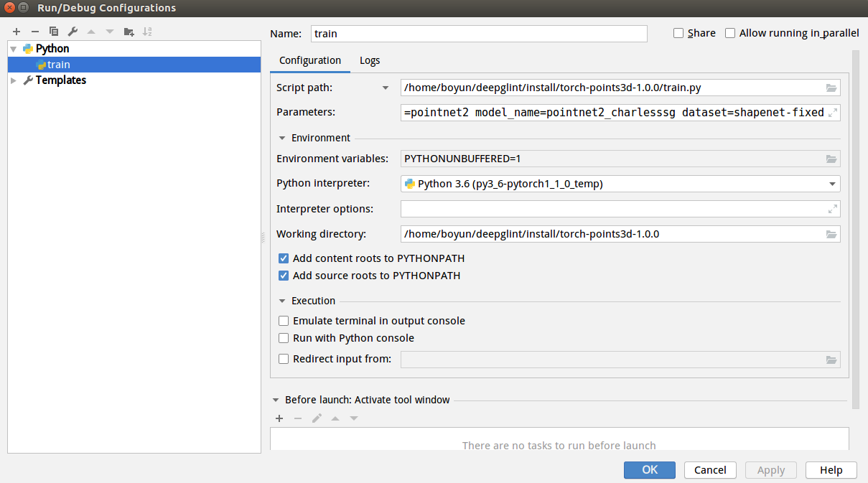Open edit configuration templates wrench icon

coord(72,32)
